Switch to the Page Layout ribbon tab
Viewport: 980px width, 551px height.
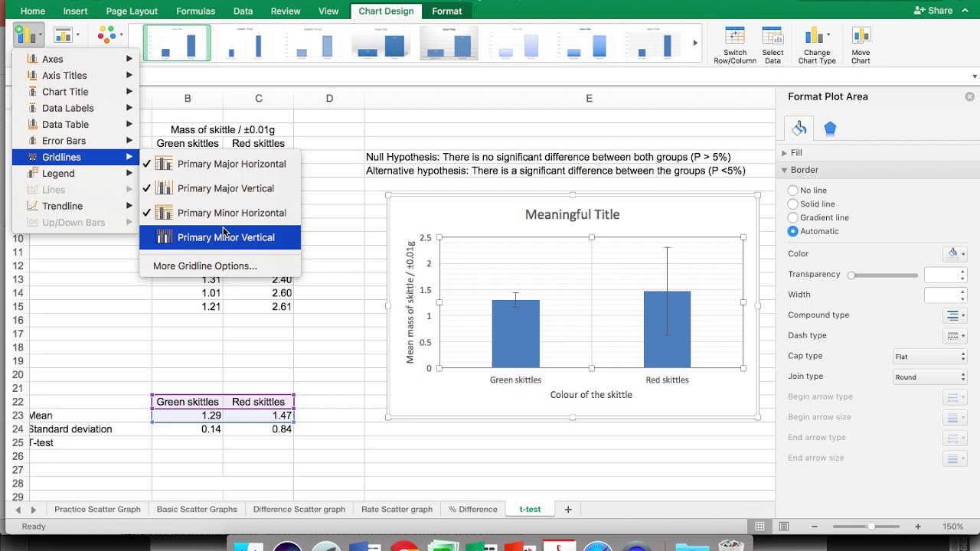click(x=132, y=11)
